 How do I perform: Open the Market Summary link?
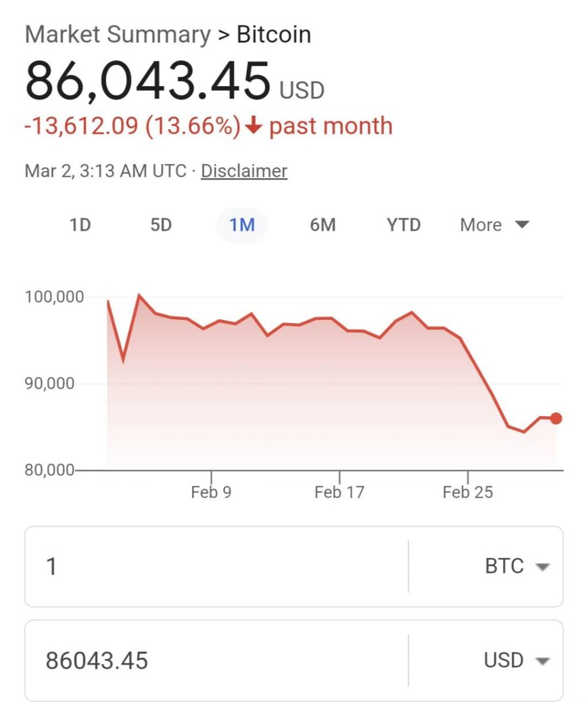point(118,34)
